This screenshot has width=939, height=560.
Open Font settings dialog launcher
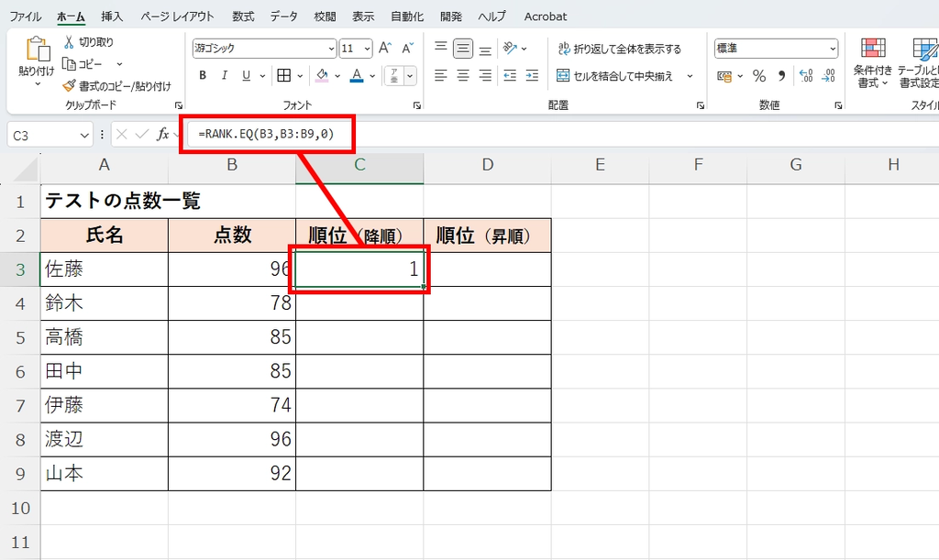[417, 106]
